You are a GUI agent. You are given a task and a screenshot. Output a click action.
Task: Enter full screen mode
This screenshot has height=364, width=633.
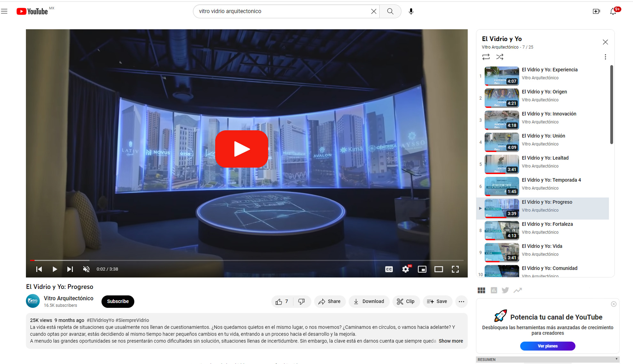[x=455, y=269]
